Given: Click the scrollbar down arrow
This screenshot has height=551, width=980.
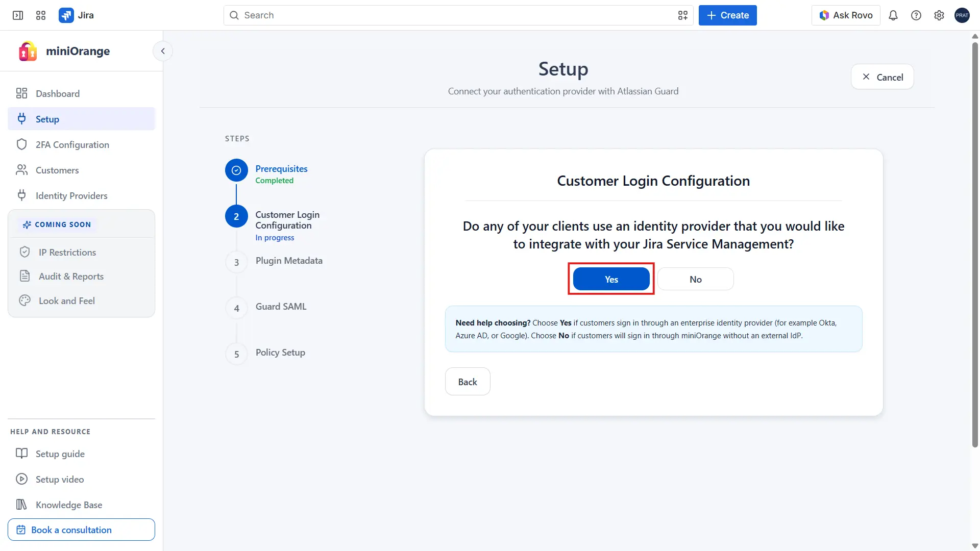Looking at the screenshot, I should click(975, 546).
